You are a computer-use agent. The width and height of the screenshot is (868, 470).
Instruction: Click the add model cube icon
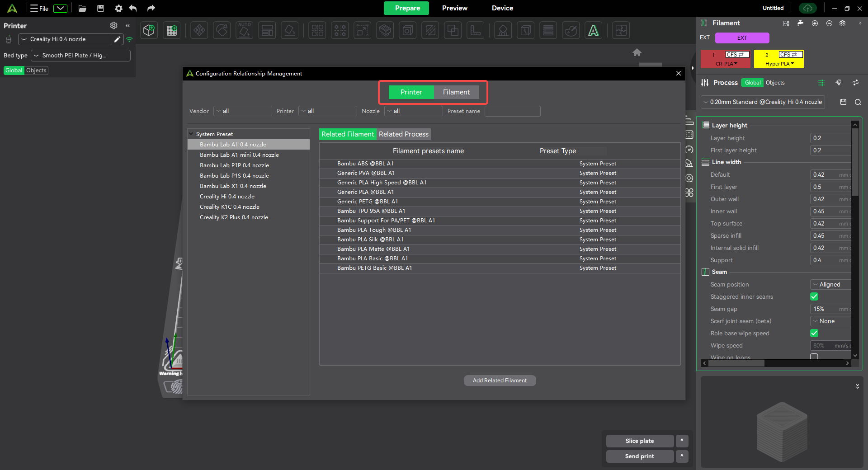[x=149, y=30]
